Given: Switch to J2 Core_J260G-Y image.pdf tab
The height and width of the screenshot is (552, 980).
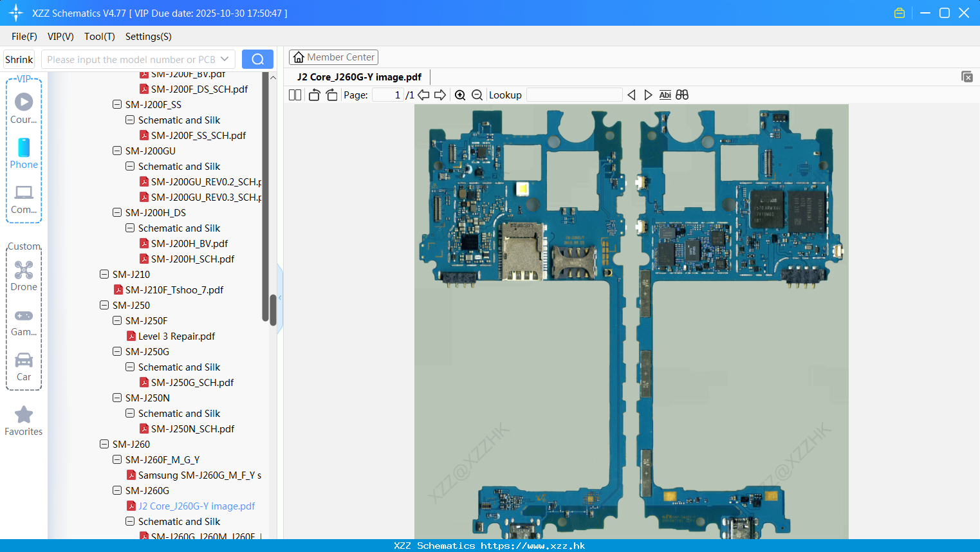Looking at the screenshot, I should [x=359, y=77].
